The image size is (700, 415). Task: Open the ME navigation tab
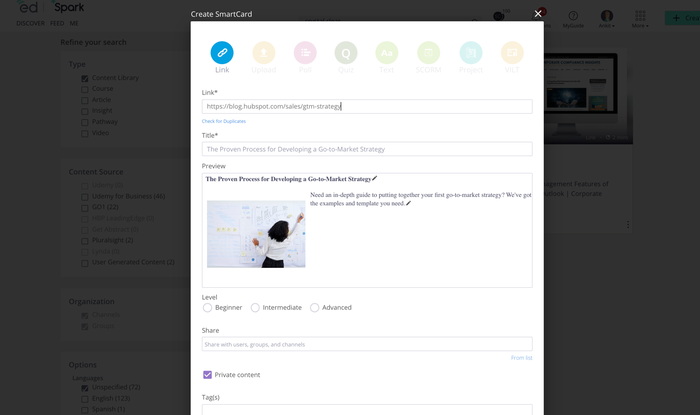[x=74, y=23]
